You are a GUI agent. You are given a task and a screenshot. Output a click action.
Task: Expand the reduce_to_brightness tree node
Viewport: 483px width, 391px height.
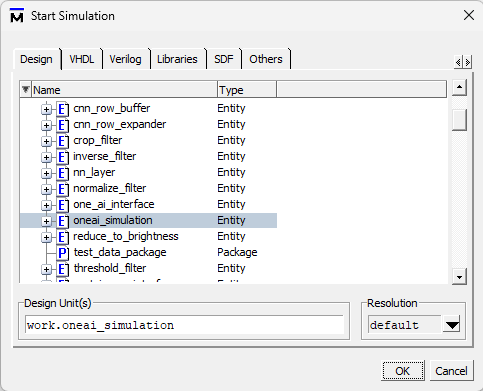tap(46, 237)
